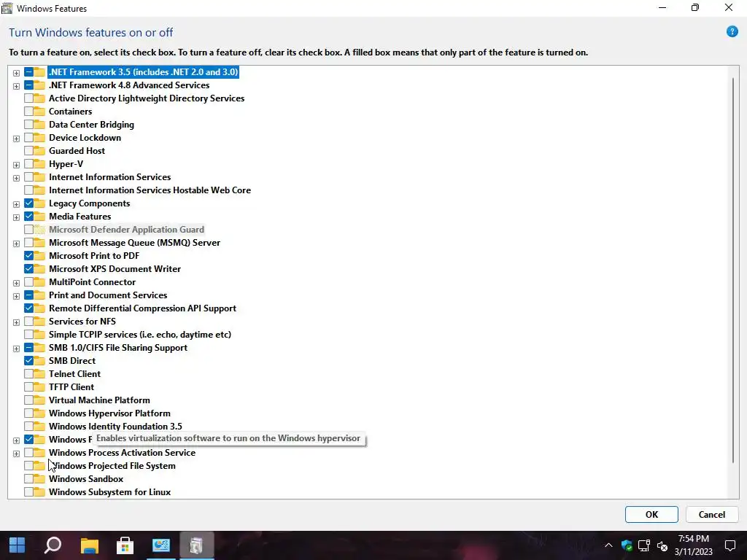Click the folder icon beside Hyper-V
747x560 pixels.
point(39,164)
